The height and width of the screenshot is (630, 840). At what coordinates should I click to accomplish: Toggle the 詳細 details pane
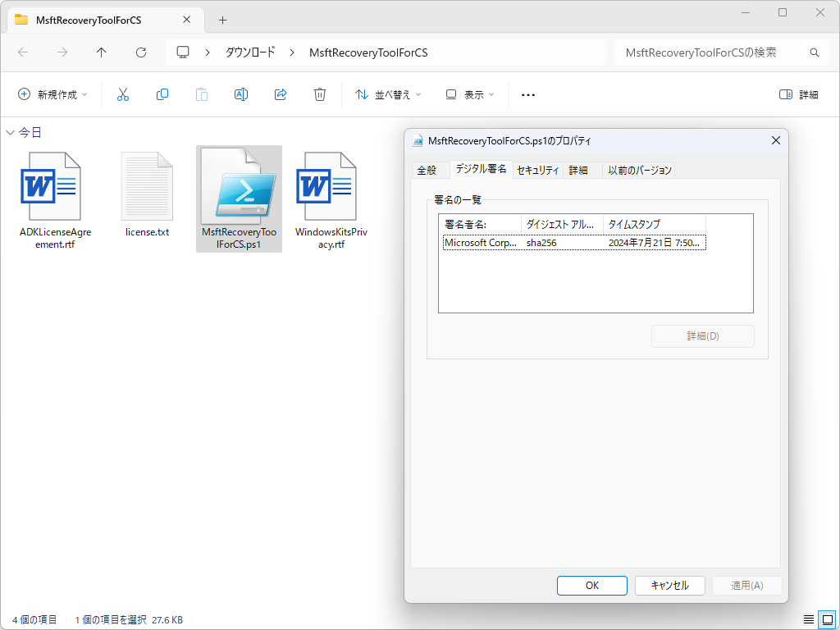coord(797,94)
